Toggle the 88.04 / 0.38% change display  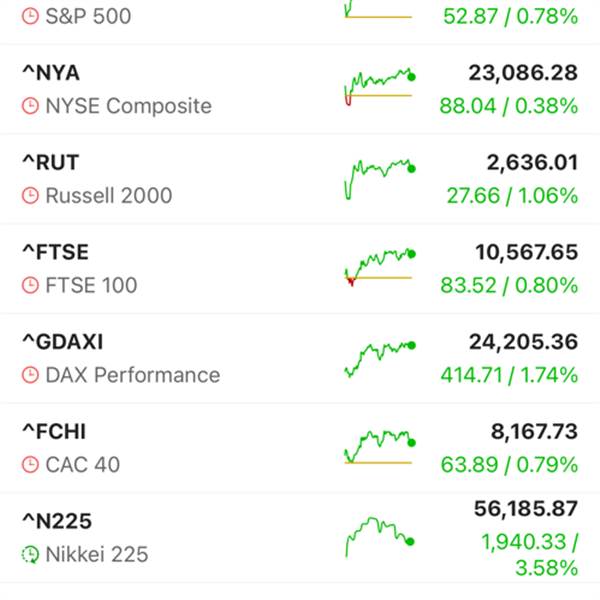click(508, 106)
